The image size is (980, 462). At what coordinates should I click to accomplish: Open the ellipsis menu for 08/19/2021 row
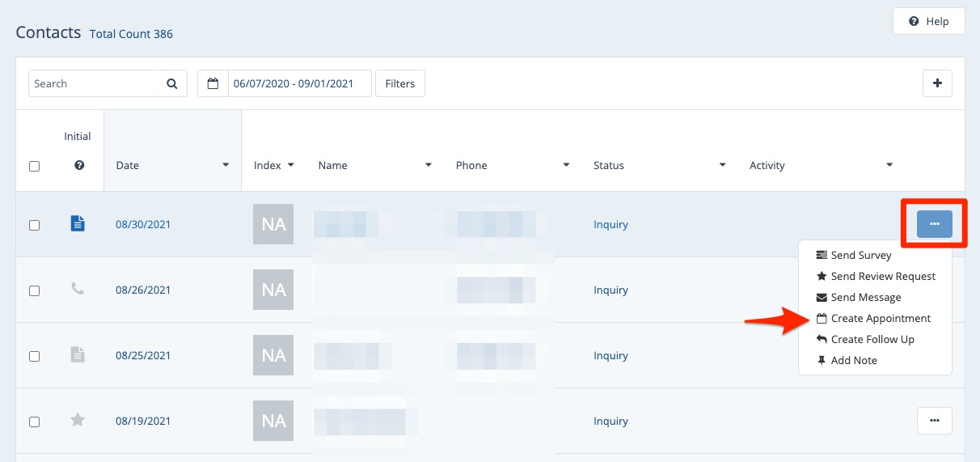click(x=934, y=421)
